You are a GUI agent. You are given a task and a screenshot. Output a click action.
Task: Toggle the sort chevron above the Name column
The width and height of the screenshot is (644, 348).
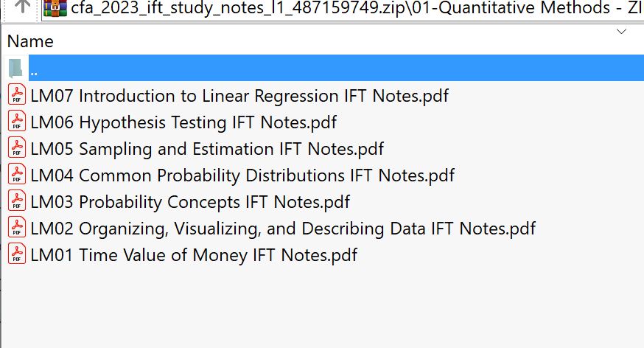[621, 32]
